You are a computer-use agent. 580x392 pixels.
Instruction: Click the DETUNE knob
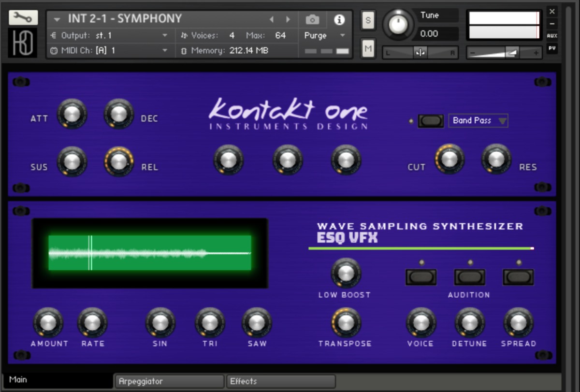469,322
